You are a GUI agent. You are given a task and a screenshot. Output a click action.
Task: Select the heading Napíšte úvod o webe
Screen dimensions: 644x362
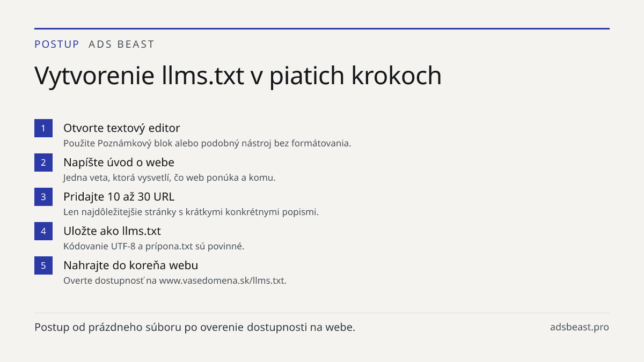coord(119,162)
